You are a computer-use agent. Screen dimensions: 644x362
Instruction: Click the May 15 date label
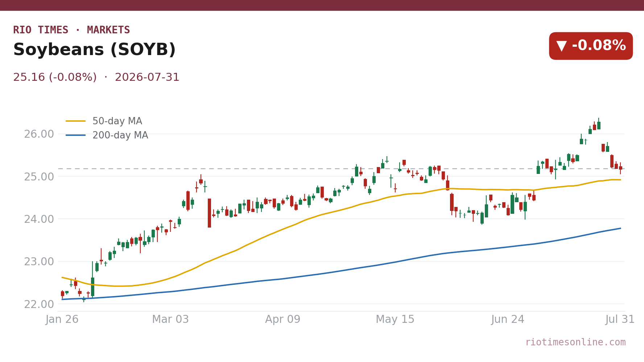(x=395, y=319)
